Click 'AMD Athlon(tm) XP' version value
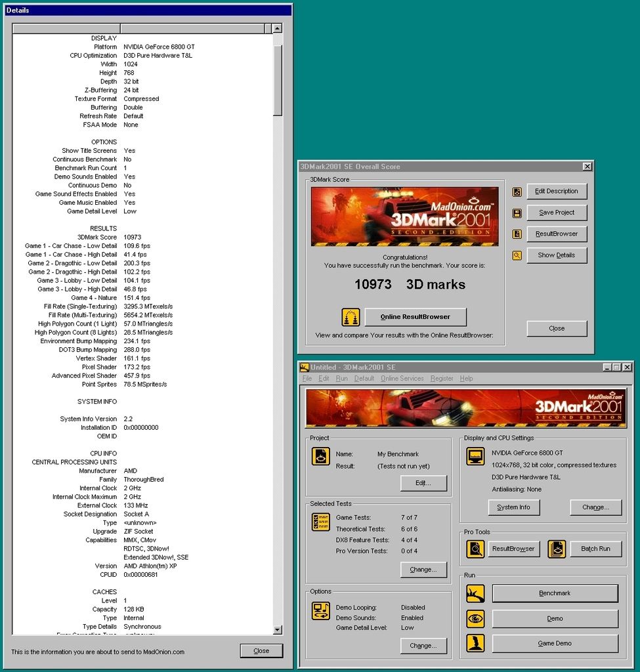 coord(150,566)
